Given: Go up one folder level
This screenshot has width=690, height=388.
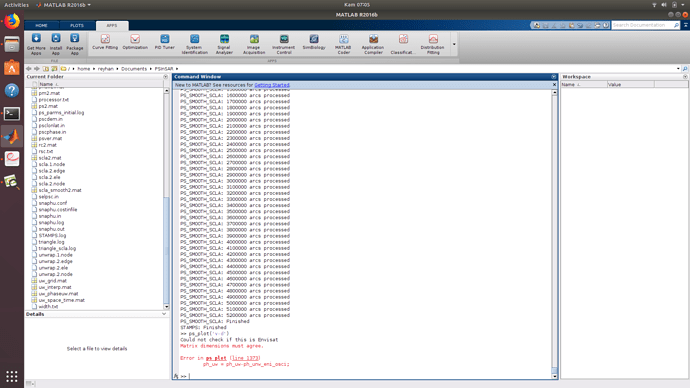Looking at the screenshot, I should (x=46, y=69).
